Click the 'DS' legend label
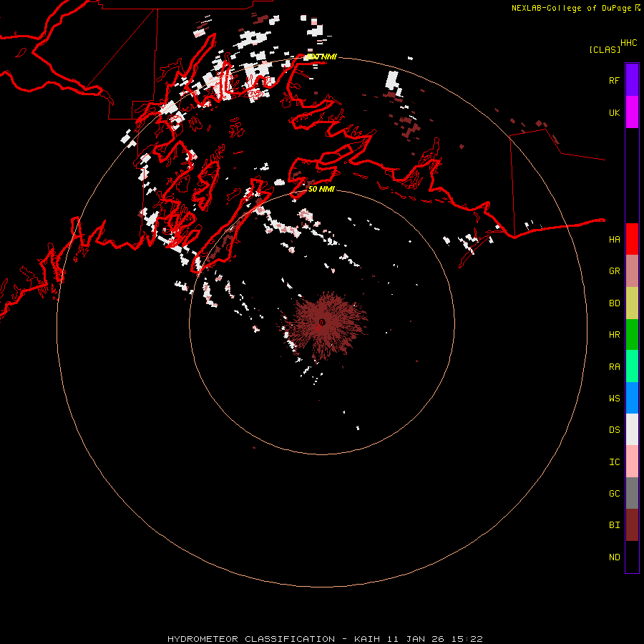Image resolution: width=644 pixels, height=644 pixels. coord(614,430)
